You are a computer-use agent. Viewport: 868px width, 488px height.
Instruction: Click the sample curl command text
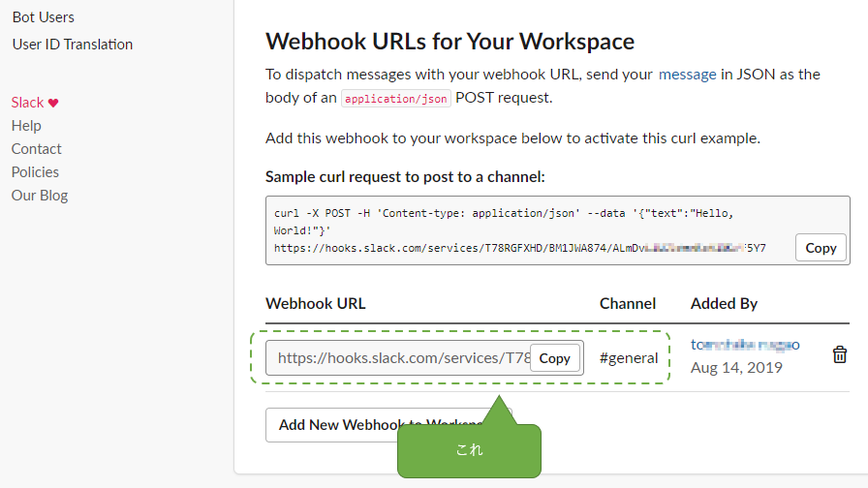(520, 230)
